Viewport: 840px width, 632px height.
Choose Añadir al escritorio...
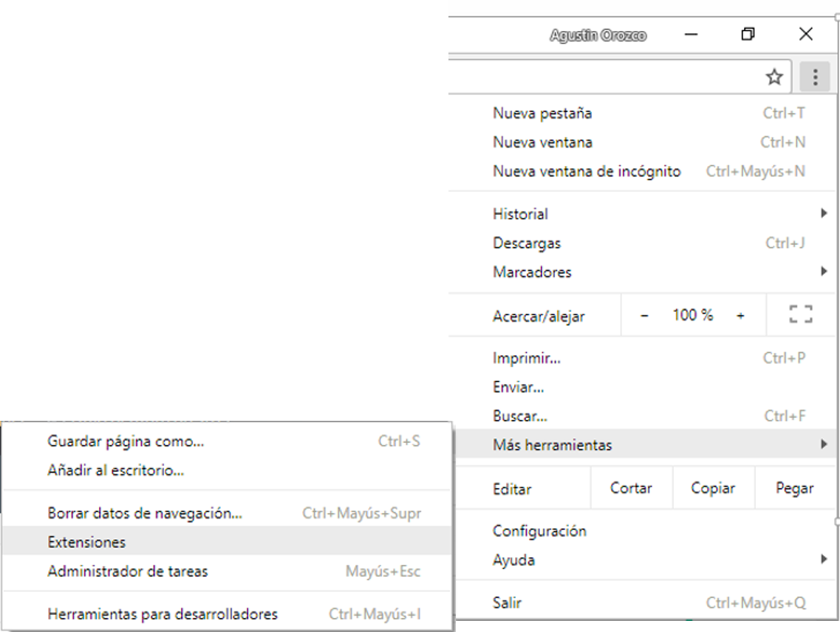click(227, 470)
